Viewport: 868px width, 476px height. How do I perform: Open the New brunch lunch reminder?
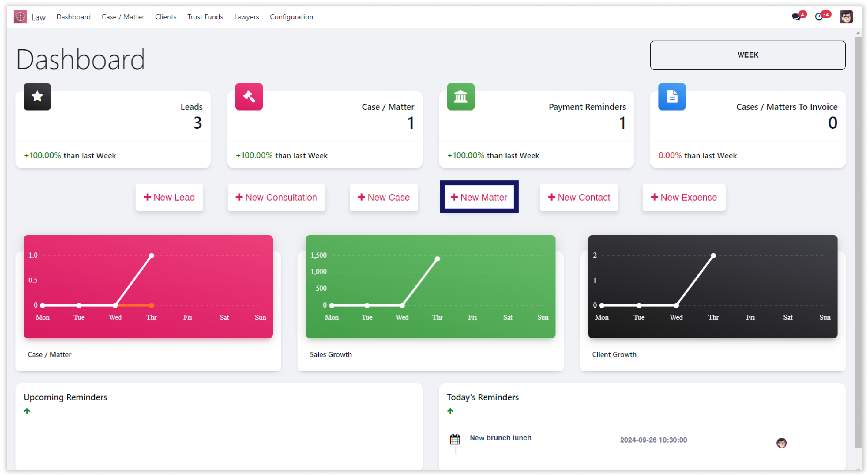[x=500, y=438]
